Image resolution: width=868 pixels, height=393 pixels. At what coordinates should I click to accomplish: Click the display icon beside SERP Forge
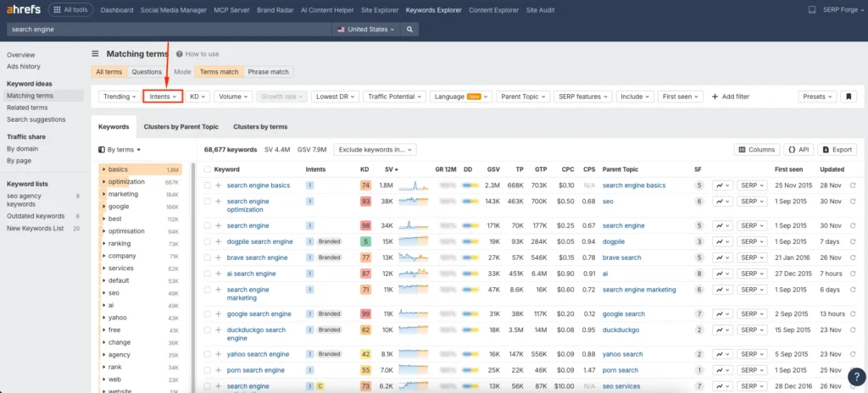pyautogui.click(x=812, y=10)
